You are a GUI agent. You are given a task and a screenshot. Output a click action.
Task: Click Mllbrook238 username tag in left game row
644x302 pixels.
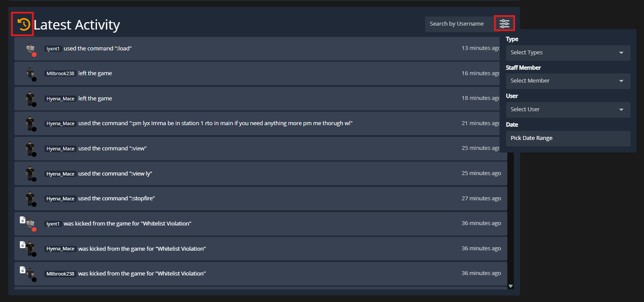pos(60,73)
